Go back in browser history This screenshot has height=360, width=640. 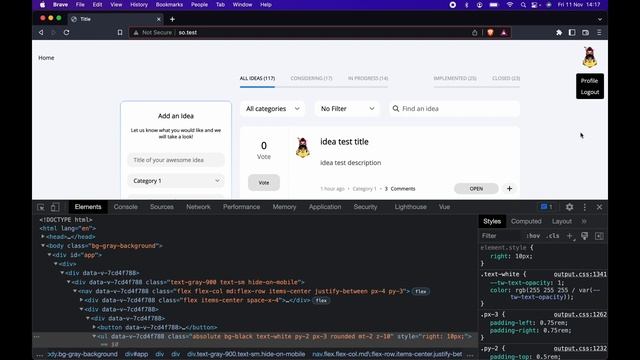point(41,32)
